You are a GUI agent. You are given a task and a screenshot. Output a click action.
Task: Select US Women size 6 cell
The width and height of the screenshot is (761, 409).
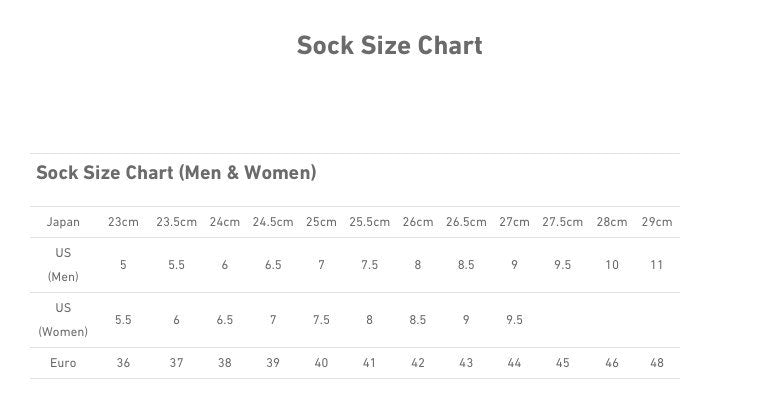point(176,320)
